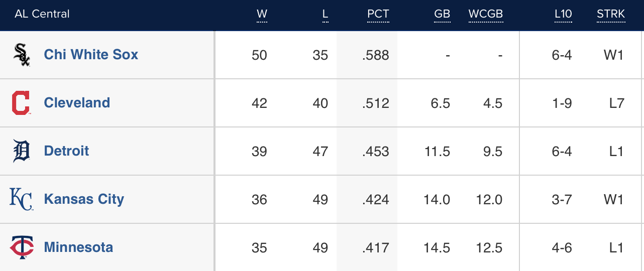Sort standings by L column header
The height and width of the screenshot is (271, 644).
(x=325, y=14)
